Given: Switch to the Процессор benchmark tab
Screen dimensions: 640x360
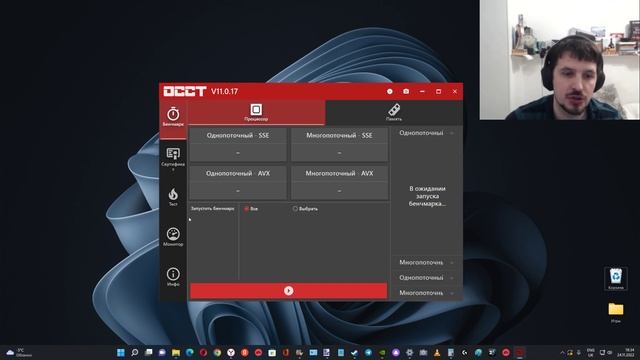Looking at the screenshot, I should click(256, 113).
